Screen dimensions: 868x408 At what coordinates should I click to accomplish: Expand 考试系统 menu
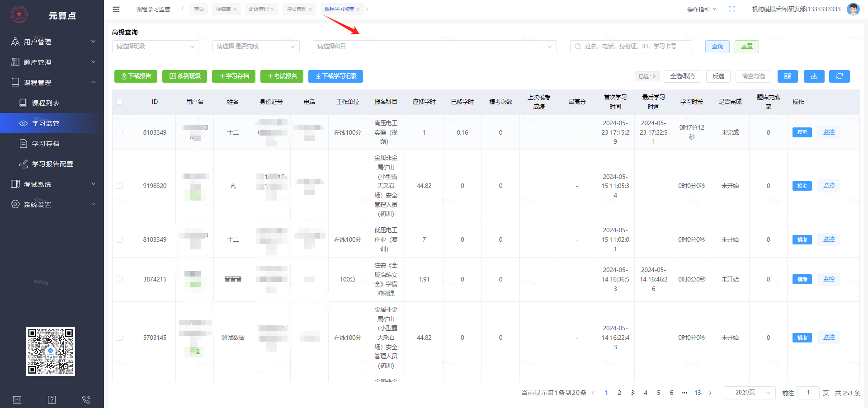52,184
